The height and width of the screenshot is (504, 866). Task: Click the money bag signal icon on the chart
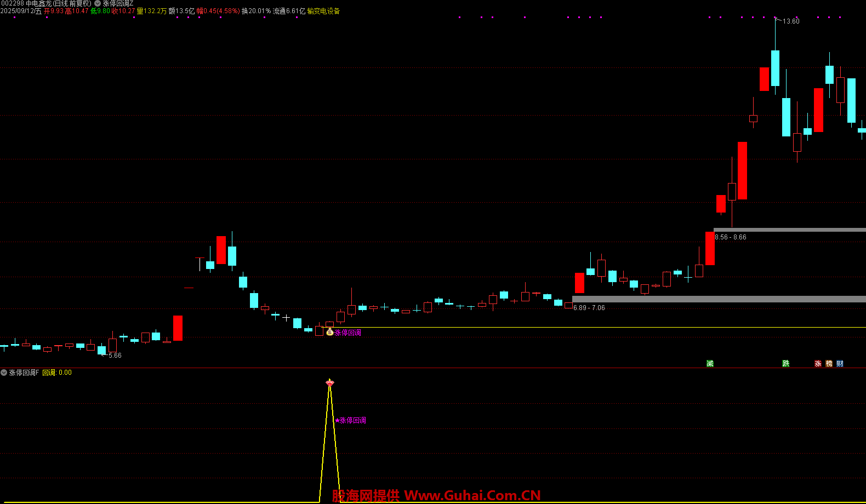pyautogui.click(x=329, y=332)
